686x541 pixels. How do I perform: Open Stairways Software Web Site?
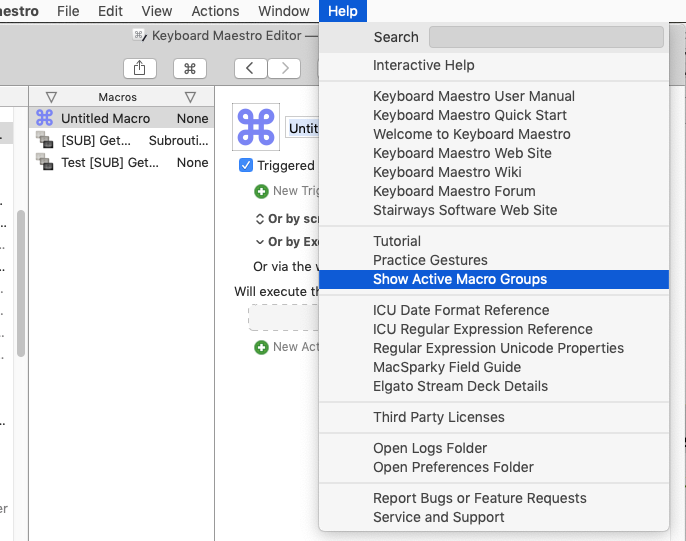[x=494, y=210]
